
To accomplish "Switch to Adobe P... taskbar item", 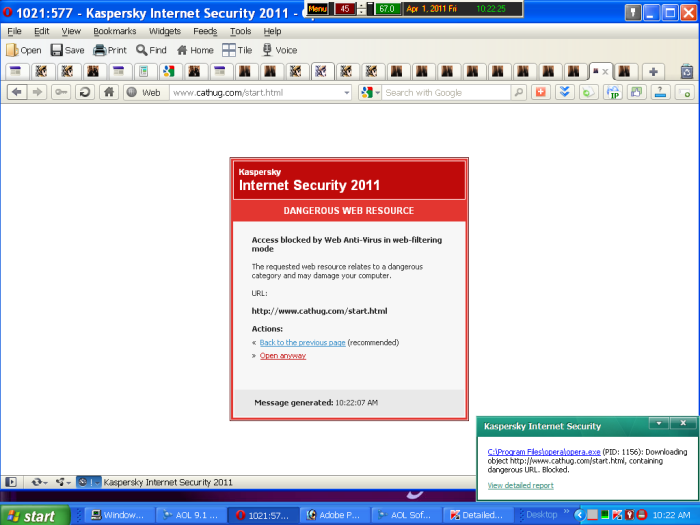I will click(334, 515).
